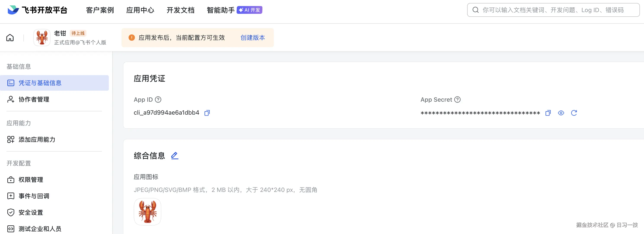Open help tooltip next to App ID

click(x=158, y=100)
